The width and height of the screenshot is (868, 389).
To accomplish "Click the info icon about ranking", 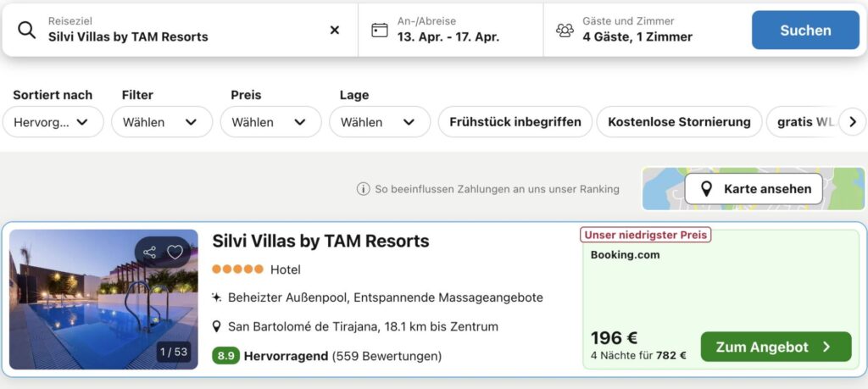I will coord(364,189).
